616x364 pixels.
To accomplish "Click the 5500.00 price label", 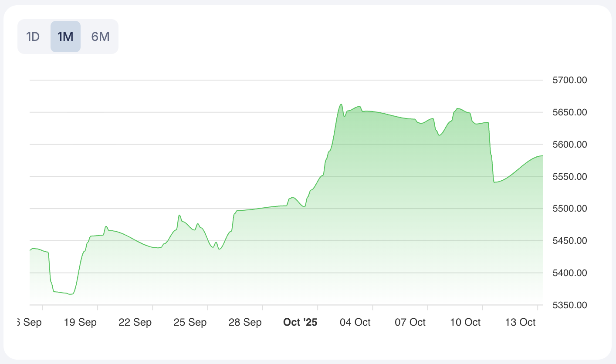I will click(569, 209).
